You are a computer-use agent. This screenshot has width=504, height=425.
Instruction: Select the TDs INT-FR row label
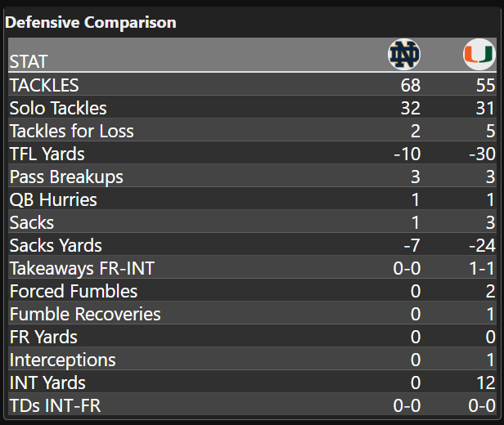tap(55, 405)
